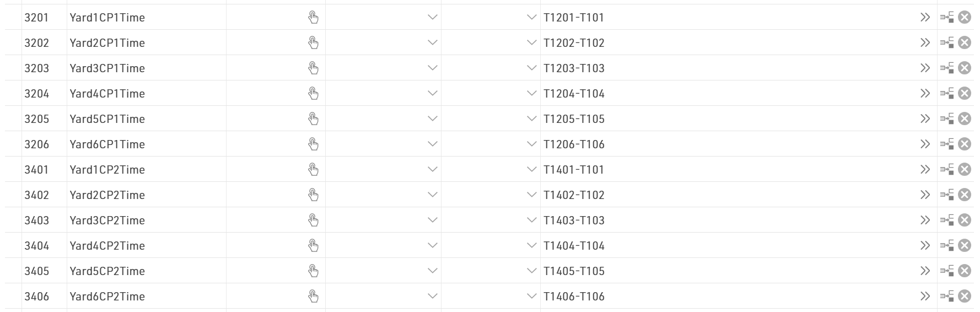This screenshot has width=980, height=312.
Task: Click the double-chevron icon for T1402-T102
Action: 925,195
